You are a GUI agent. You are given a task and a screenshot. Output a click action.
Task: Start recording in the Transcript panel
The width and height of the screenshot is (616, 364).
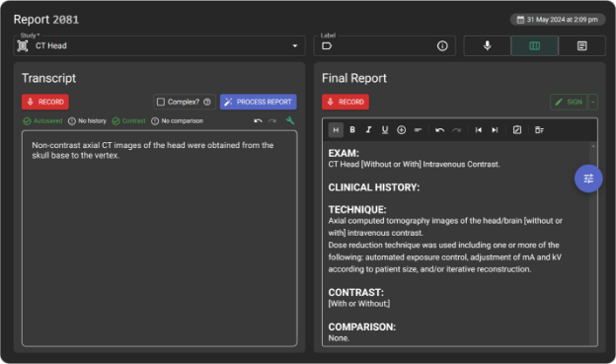(45, 102)
